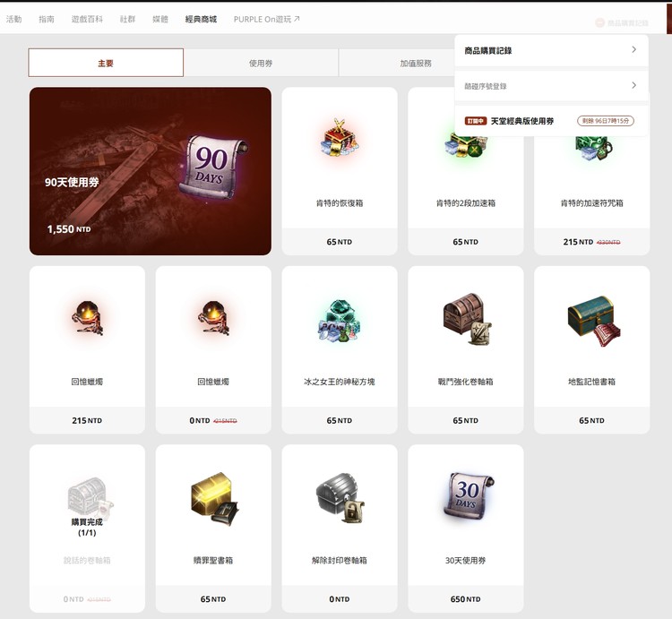Open the 指南 nav menu
This screenshot has height=619, width=672.
pyautogui.click(x=47, y=19)
